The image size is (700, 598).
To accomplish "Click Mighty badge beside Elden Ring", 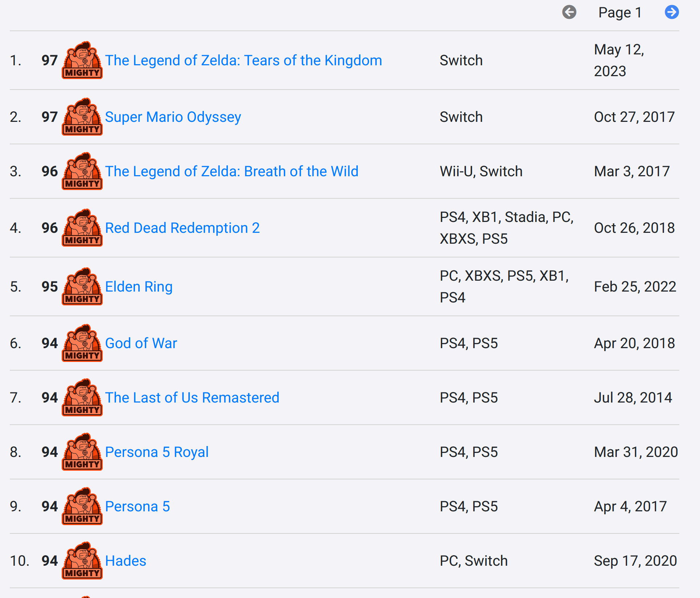I will (x=82, y=286).
